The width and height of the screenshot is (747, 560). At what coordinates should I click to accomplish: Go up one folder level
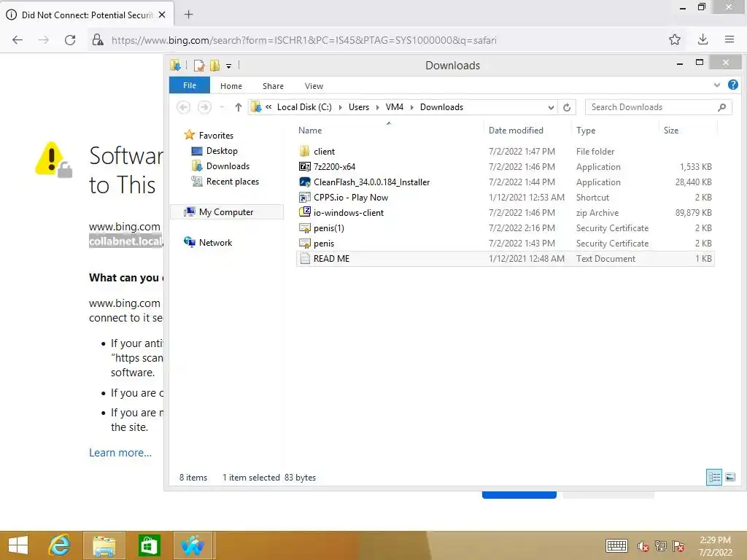point(239,107)
